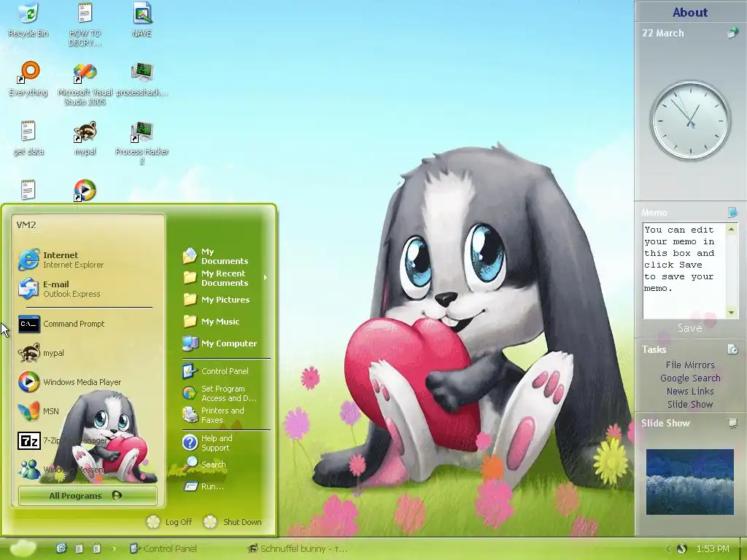Click the first quick launch taskbar icon

click(61, 548)
